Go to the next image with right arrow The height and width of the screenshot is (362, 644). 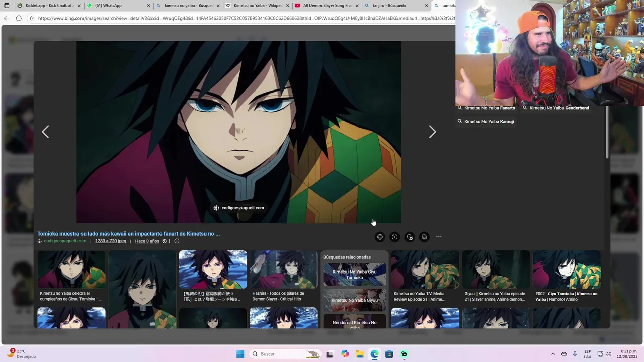coord(432,132)
